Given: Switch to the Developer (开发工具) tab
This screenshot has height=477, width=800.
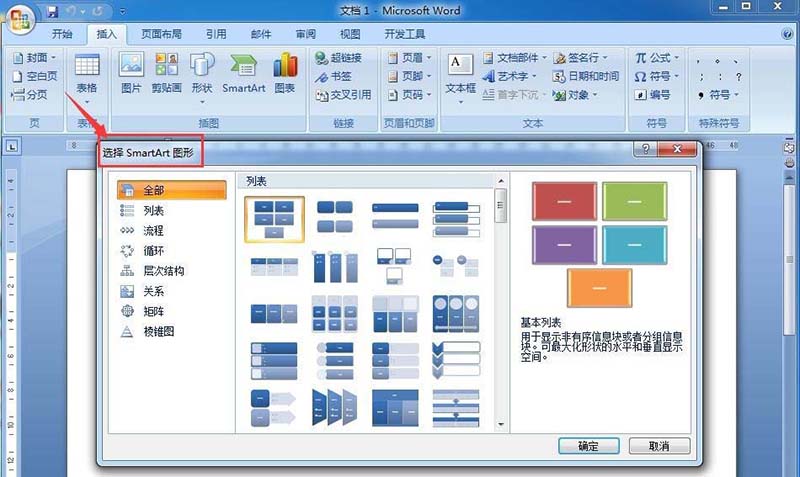Looking at the screenshot, I should (x=405, y=34).
